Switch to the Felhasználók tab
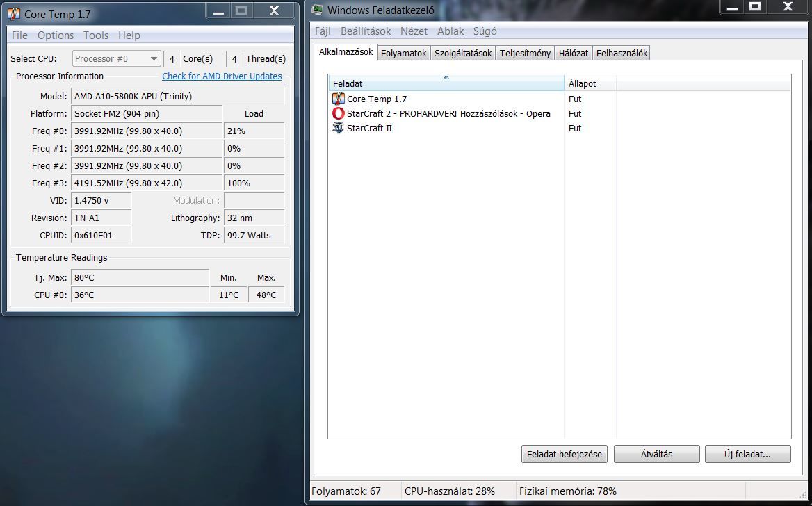812x506 pixels. [x=622, y=53]
